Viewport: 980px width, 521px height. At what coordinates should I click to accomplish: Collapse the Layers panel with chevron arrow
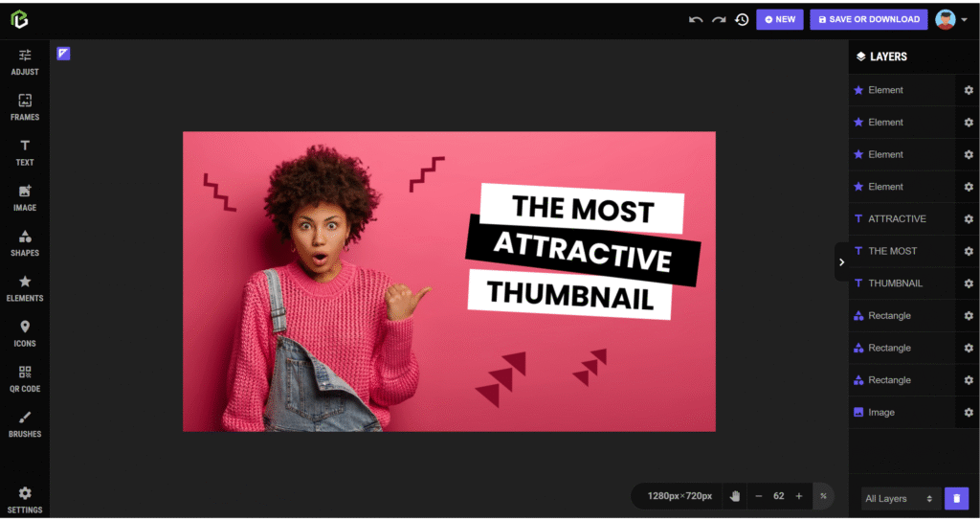coord(842,261)
